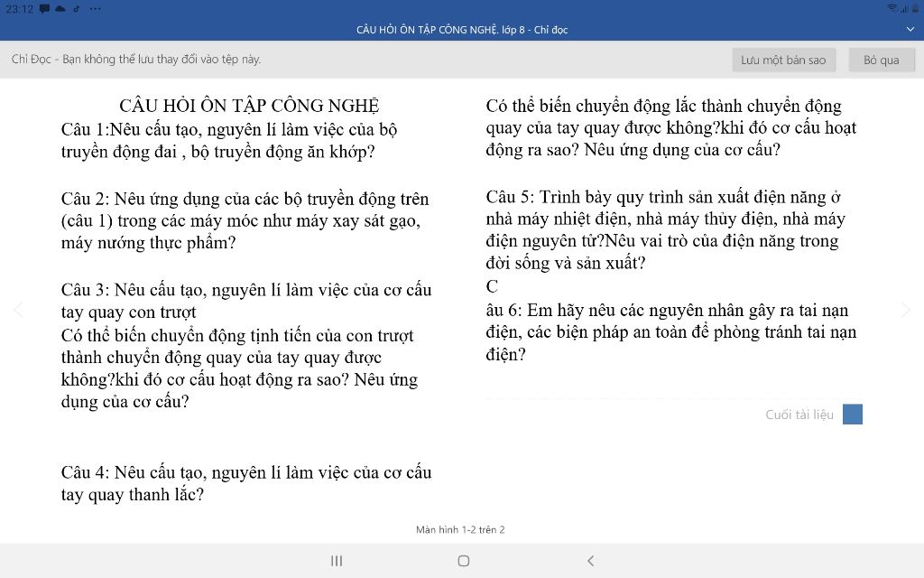Image resolution: width=924 pixels, height=578 pixels.
Task: Tap Android recent apps navigation icon
Action: (x=337, y=560)
